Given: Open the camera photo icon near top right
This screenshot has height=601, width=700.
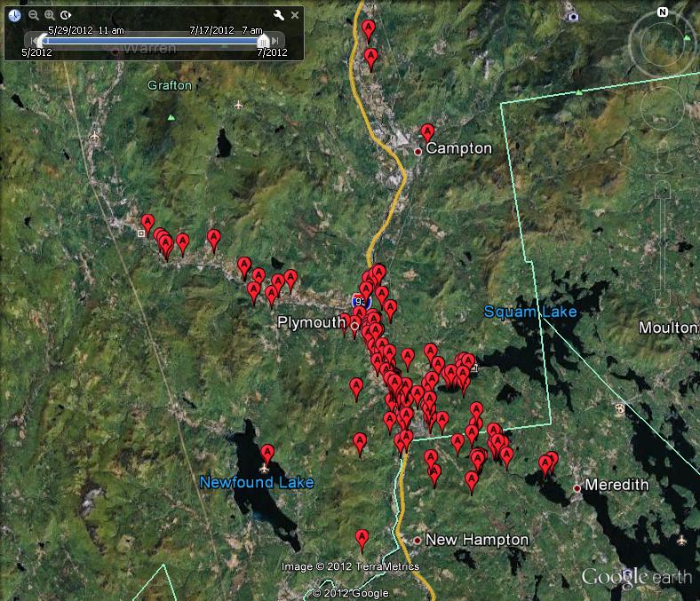Looking at the screenshot, I should 573,17.
